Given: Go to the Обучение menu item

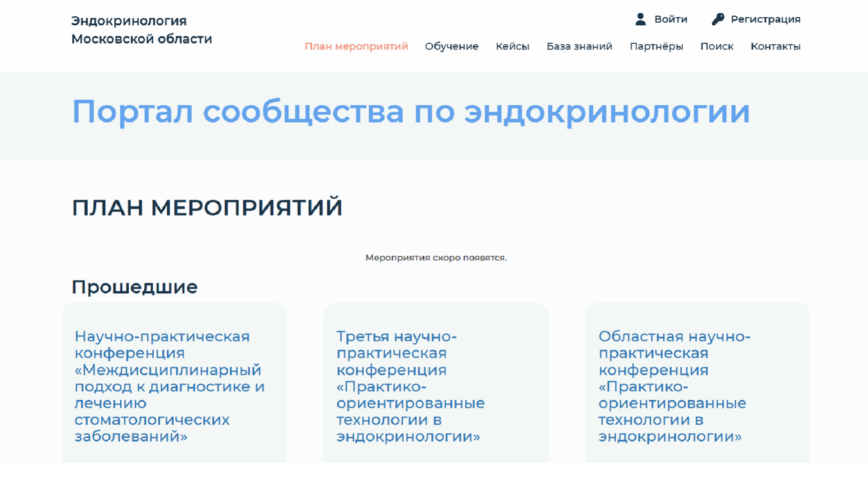Looking at the screenshot, I should (451, 46).
